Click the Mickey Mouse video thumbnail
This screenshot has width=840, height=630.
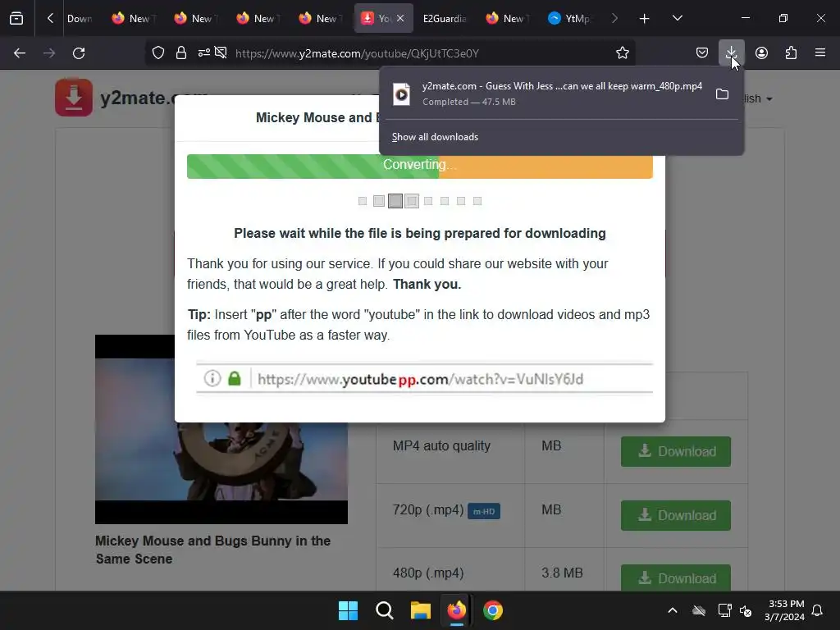(221, 429)
